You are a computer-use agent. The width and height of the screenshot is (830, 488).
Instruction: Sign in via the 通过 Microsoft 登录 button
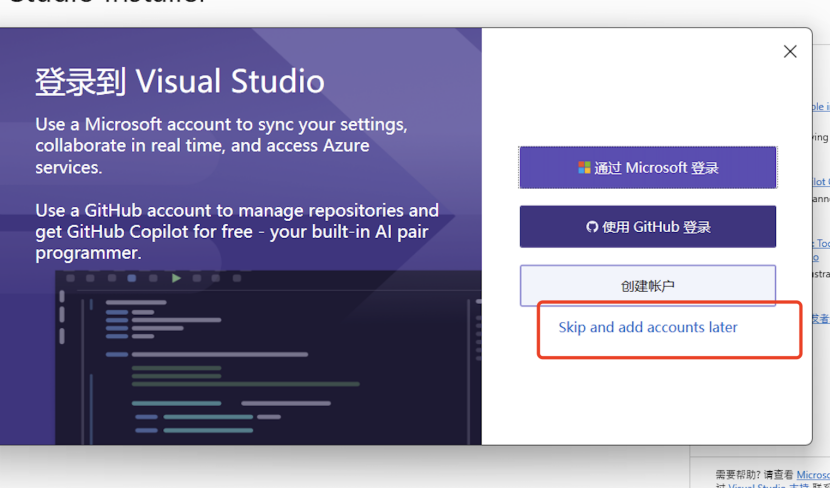tap(647, 168)
